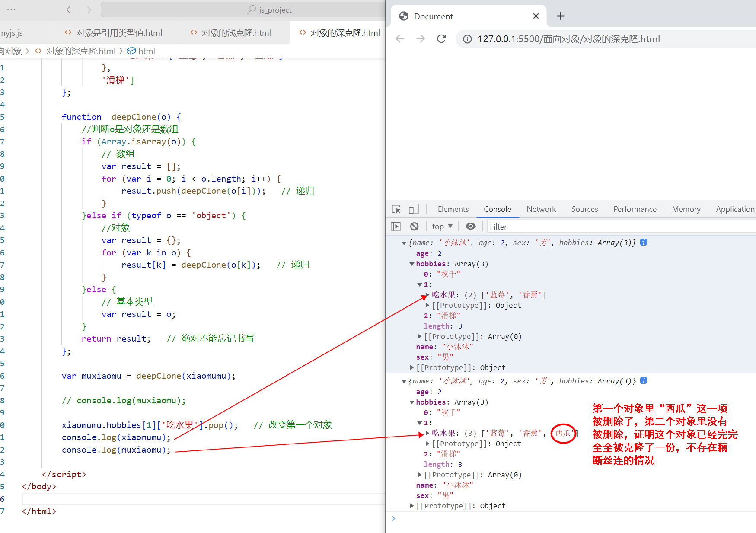Select the 对象的深克隆.html editor tab
Screen dimensions: 756x533
(x=339, y=33)
